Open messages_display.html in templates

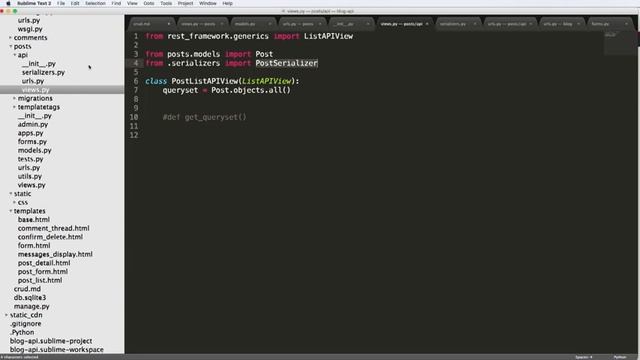[x=55, y=254]
